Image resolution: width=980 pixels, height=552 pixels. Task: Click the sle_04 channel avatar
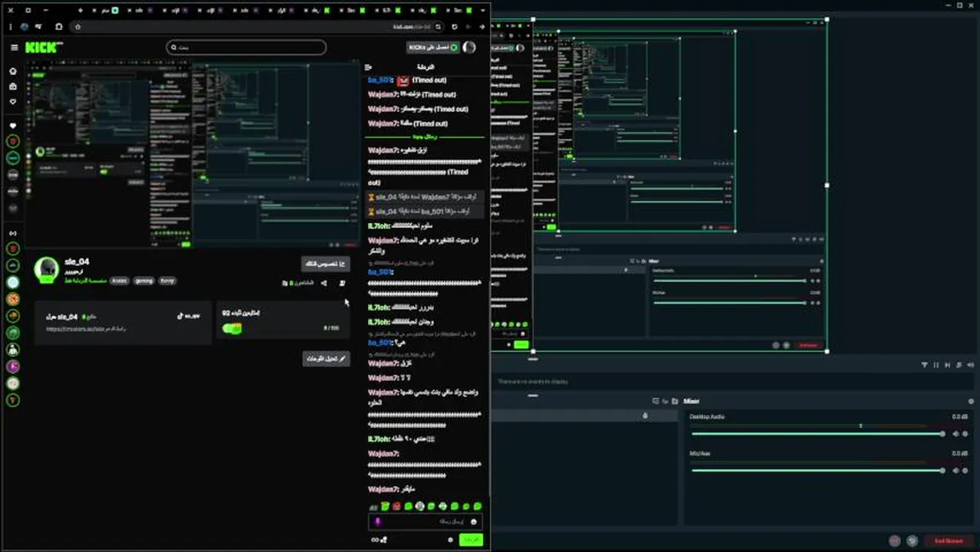coord(47,268)
